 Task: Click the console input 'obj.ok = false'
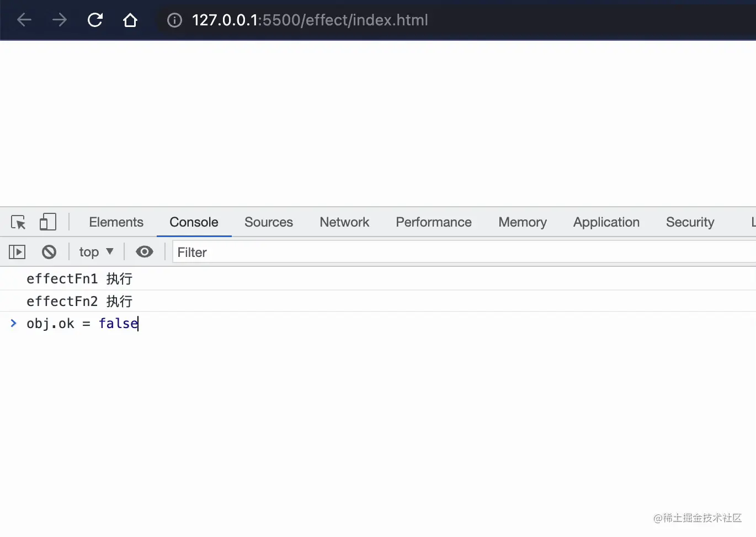tap(82, 324)
